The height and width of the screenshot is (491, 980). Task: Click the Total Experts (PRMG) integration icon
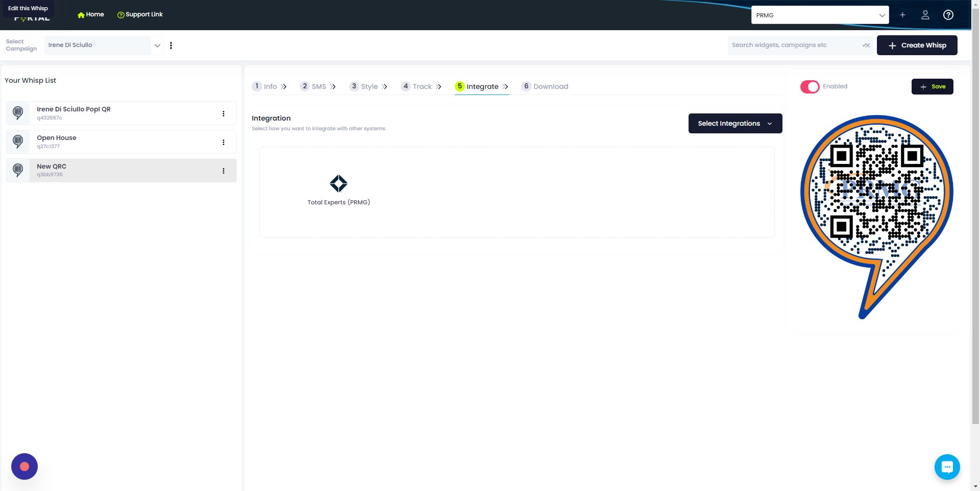pos(338,183)
